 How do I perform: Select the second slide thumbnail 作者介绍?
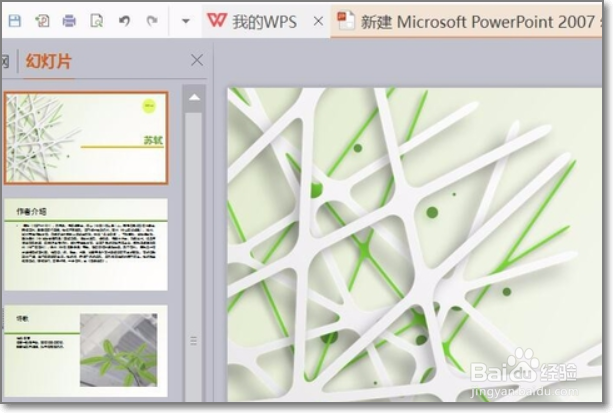point(86,244)
